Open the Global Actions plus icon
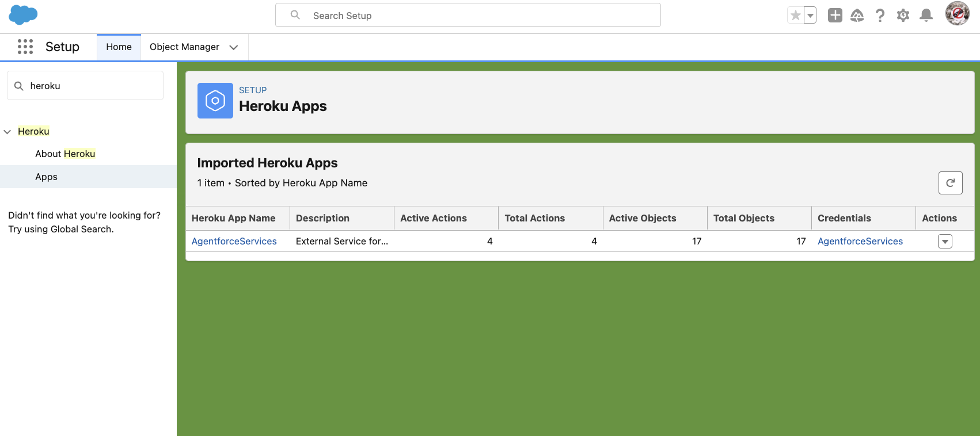 tap(835, 16)
